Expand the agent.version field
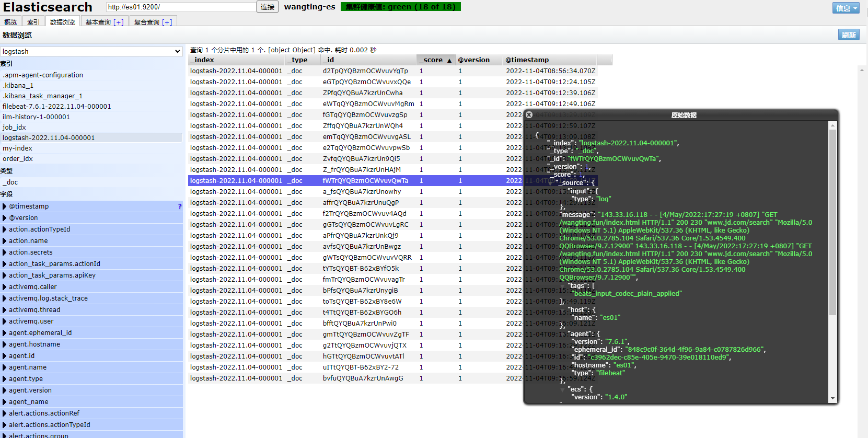868x438 pixels. tap(5, 390)
